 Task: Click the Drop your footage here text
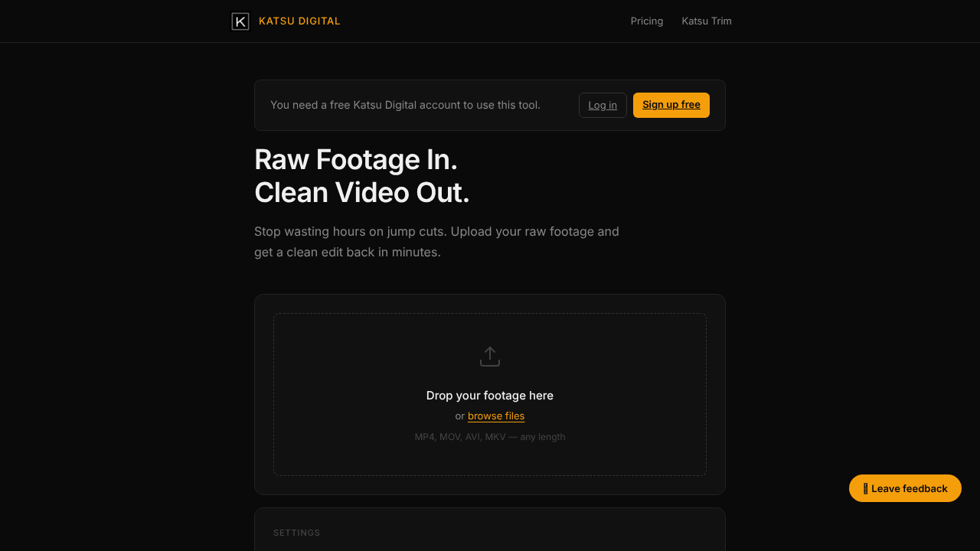point(490,396)
